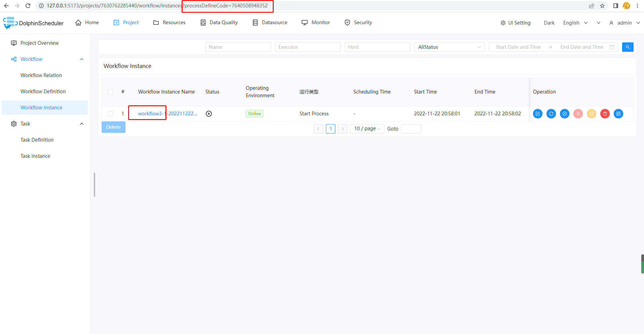Click the failed status icon in row 1
Screen dimensions: 644x334
coord(209,114)
